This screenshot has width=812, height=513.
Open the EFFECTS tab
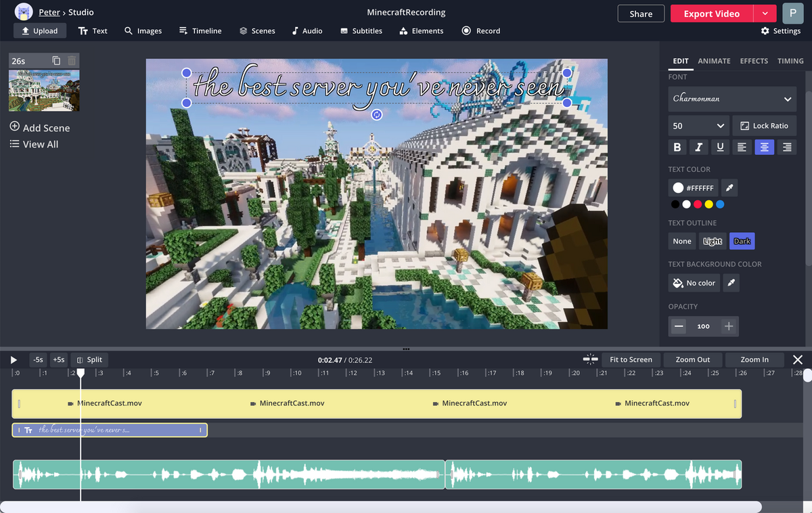point(754,61)
